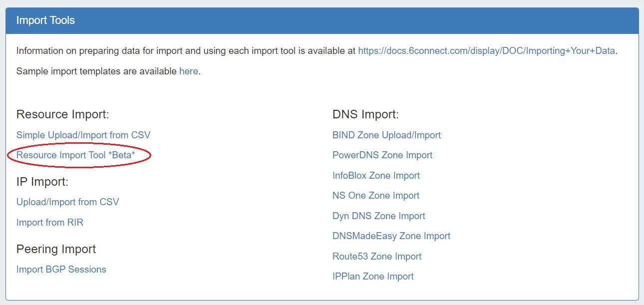Click the Import Tools panel header
Viewport: 644px width, 305px height.
[46, 20]
